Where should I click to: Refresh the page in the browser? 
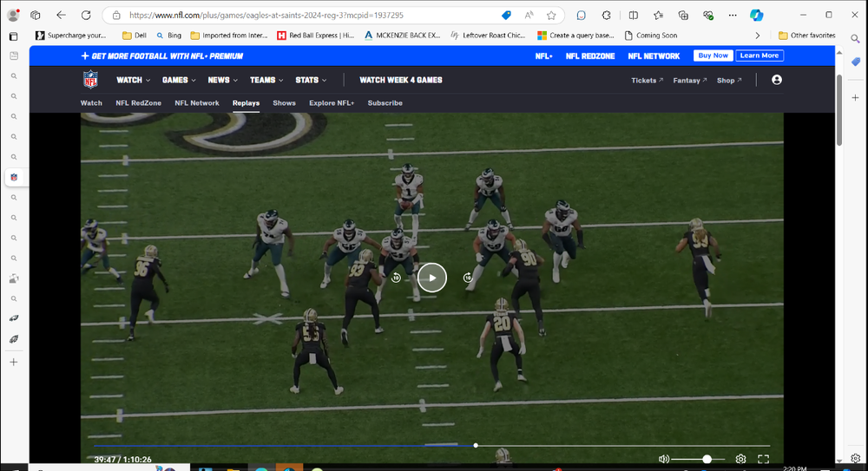(x=86, y=16)
